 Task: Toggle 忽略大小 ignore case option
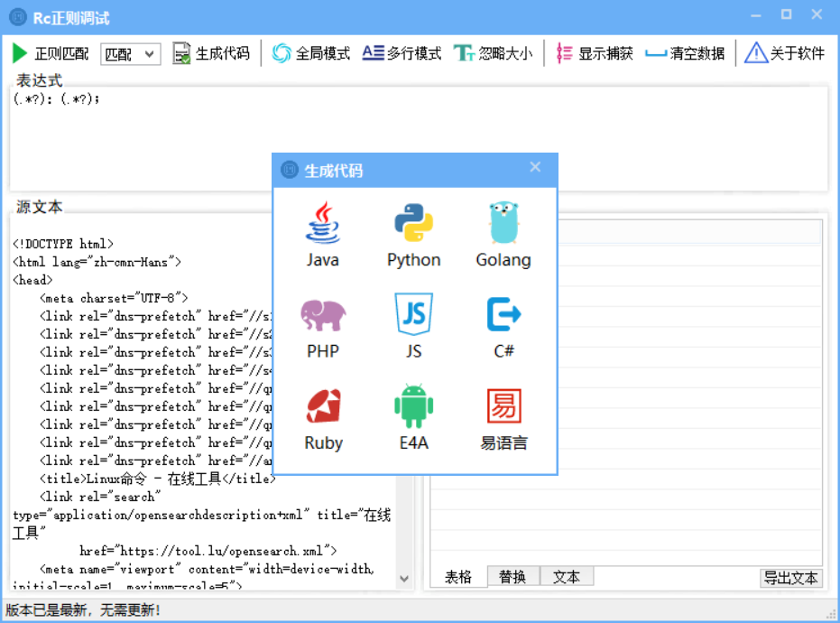click(x=493, y=53)
